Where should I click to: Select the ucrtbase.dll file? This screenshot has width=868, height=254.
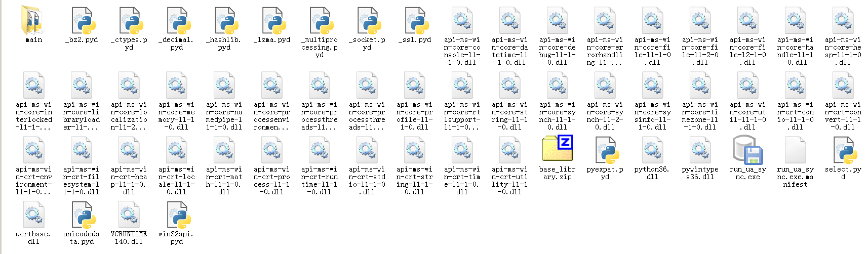33,215
